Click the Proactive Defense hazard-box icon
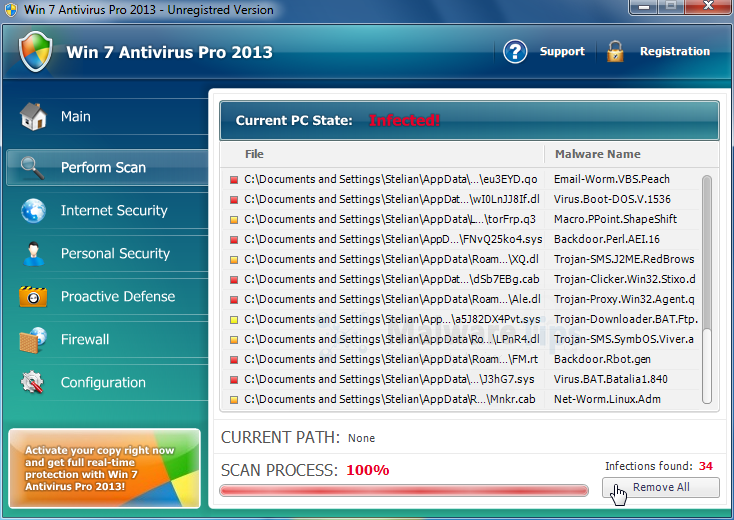The image size is (734, 520). point(33,297)
